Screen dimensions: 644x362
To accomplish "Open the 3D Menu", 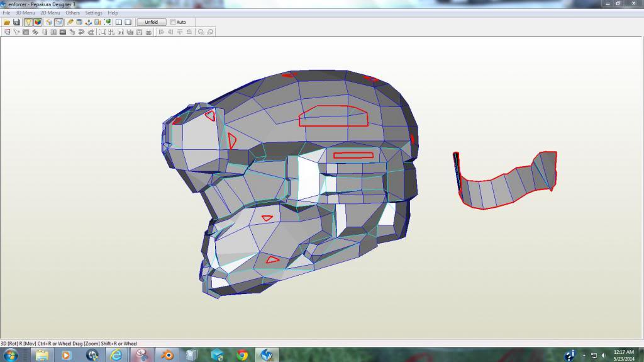I will point(25,13).
